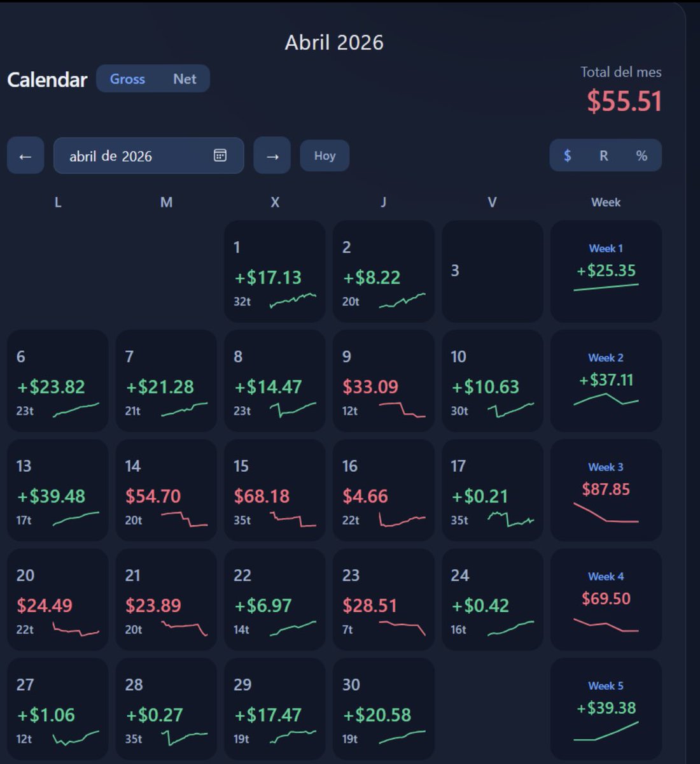Switch to Gross view
Viewport: 700px width, 764px height.
127,79
